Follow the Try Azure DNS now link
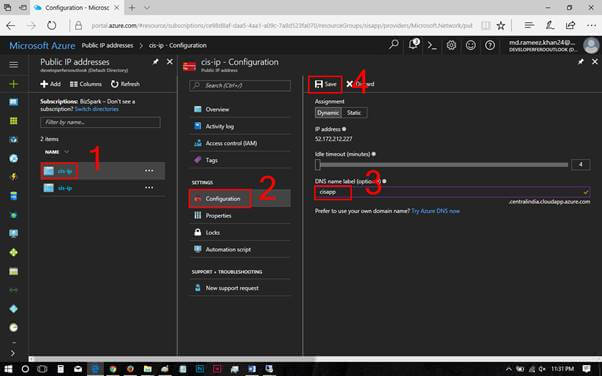This screenshot has width=602, height=376. click(x=435, y=211)
